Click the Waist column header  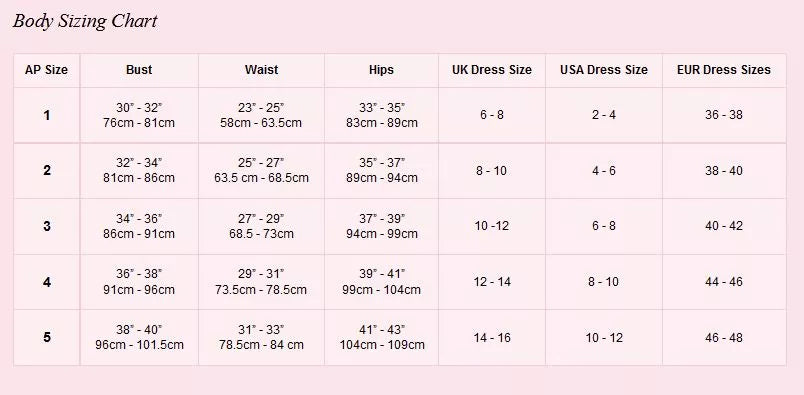tap(262, 70)
